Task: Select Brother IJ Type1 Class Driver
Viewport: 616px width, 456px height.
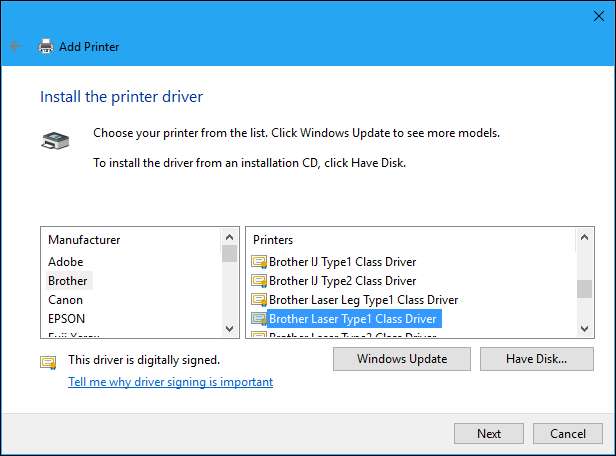Action: point(342,262)
